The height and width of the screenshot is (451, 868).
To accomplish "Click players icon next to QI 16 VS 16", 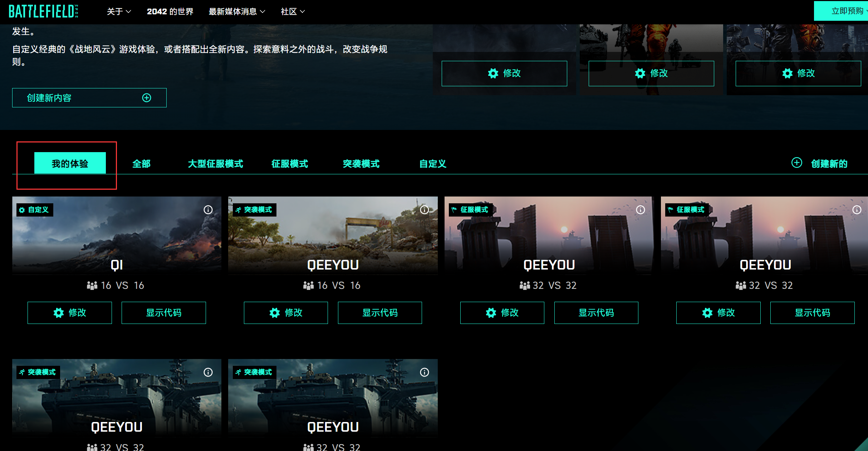I will point(92,285).
